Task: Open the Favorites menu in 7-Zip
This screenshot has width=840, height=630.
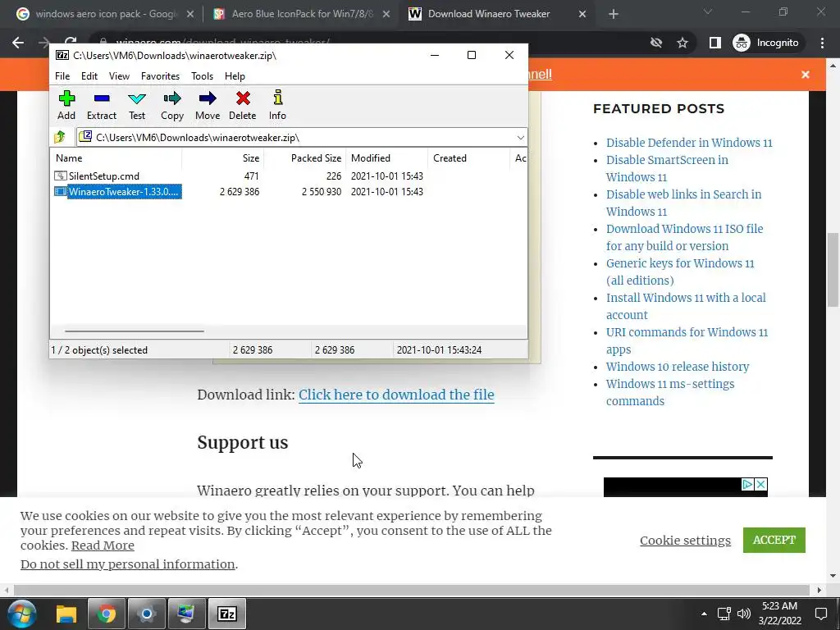Action: click(160, 76)
